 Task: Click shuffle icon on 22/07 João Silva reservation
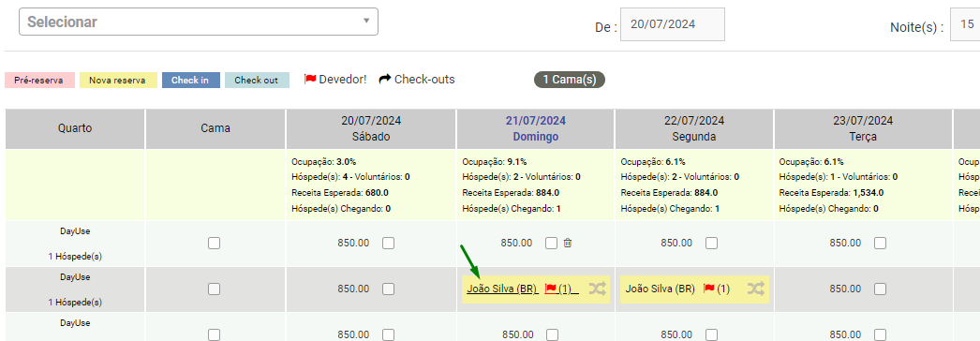[756, 289]
